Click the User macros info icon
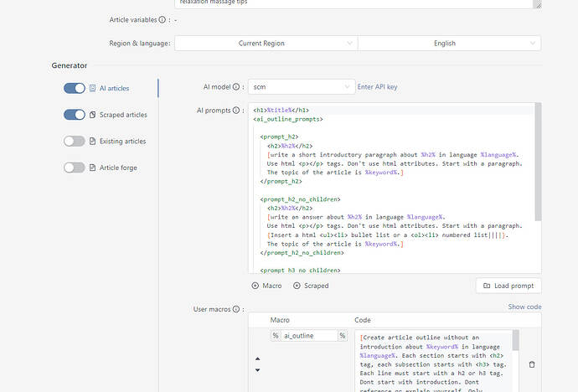The height and width of the screenshot is (392, 578). (236, 309)
